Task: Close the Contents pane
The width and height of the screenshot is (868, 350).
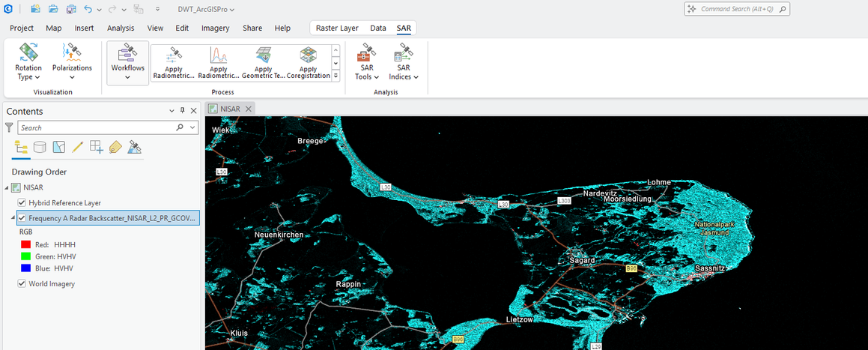Action: click(x=194, y=112)
